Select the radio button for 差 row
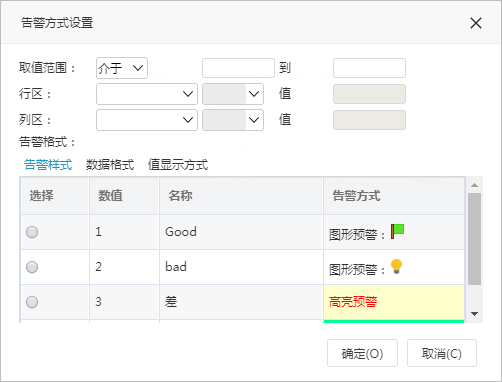This screenshot has height=382, width=502. tap(32, 302)
